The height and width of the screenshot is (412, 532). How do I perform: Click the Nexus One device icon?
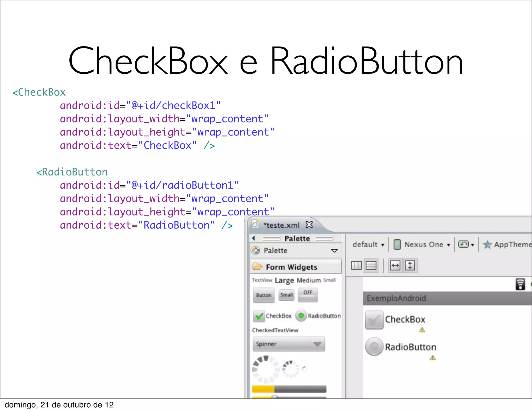pyautogui.click(x=397, y=245)
